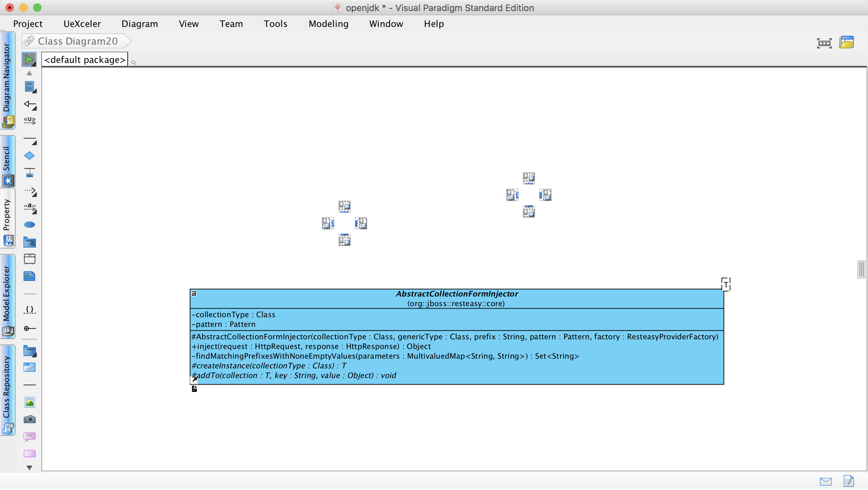Select the green pointer selection tool
Screen dimensions: 868x490
point(29,60)
